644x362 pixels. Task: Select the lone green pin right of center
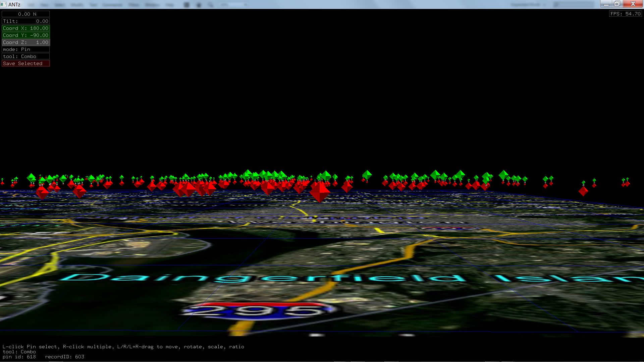click(367, 175)
